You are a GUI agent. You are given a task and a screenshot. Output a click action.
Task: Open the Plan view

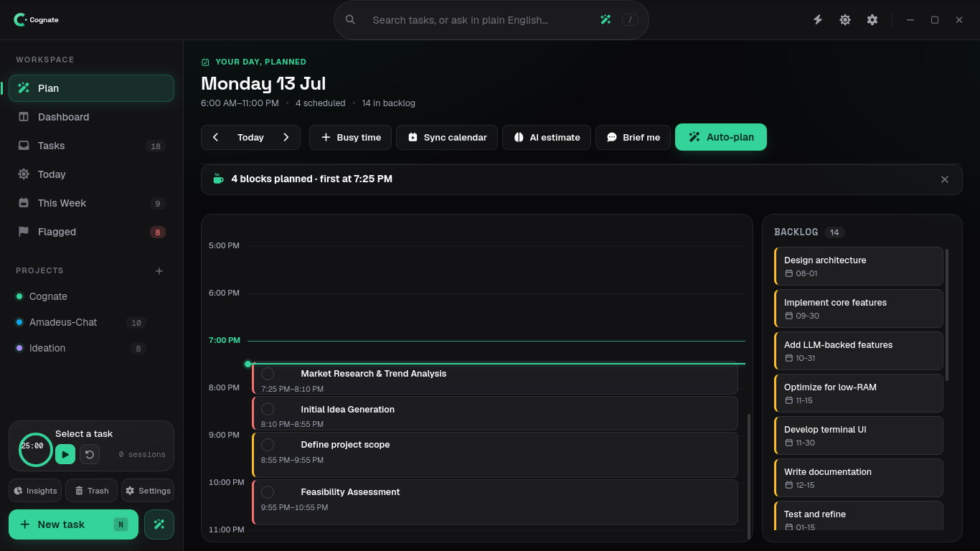point(91,88)
